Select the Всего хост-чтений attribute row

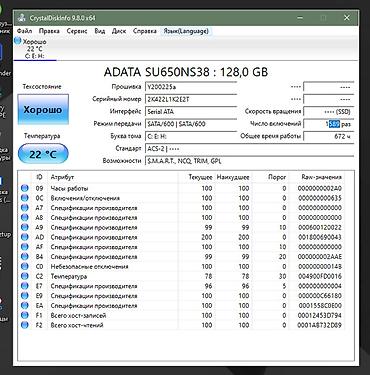[x=182, y=325]
